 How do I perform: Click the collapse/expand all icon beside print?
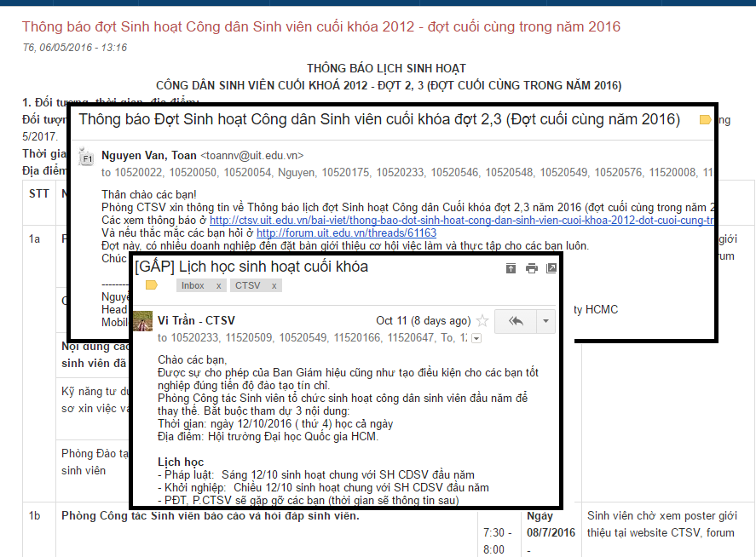pyautogui.click(x=511, y=268)
